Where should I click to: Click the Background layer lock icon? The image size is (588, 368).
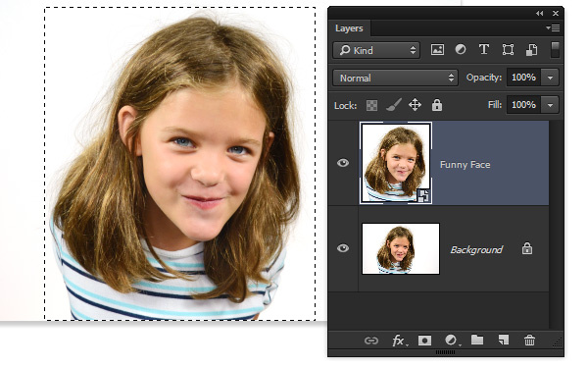(x=527, y=248)
